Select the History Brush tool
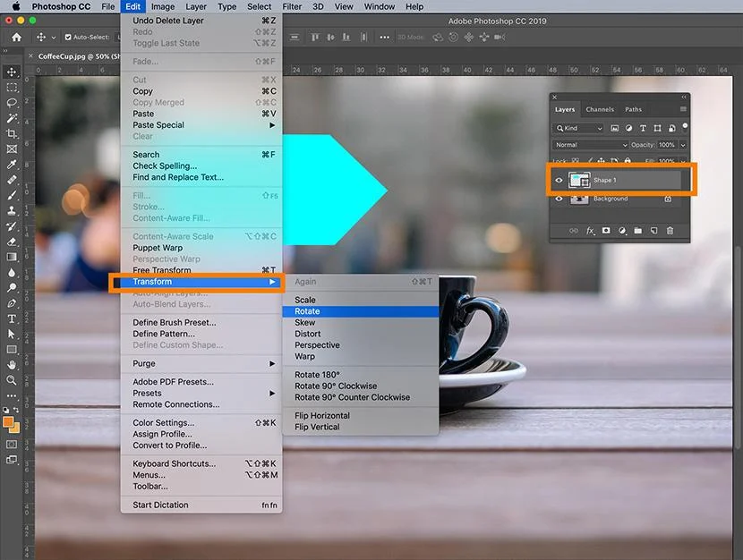This screenshot has width=743, height=560. [x=12, y=226]
